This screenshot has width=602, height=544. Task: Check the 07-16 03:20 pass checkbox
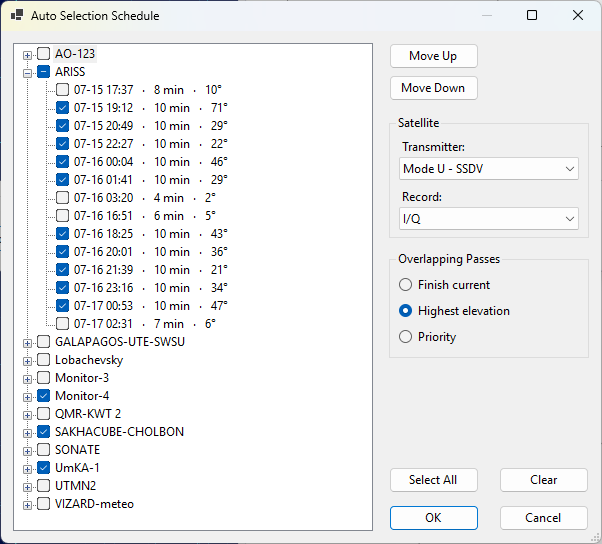point(63,198)
